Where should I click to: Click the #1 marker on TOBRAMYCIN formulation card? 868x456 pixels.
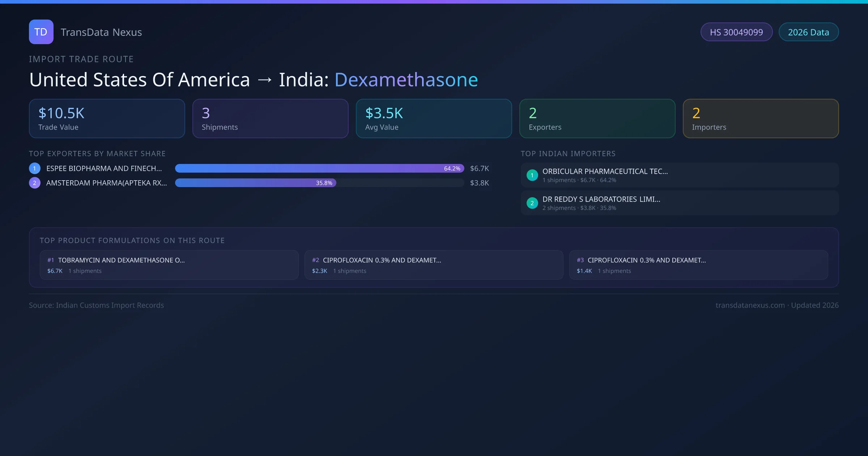point(50,260)
